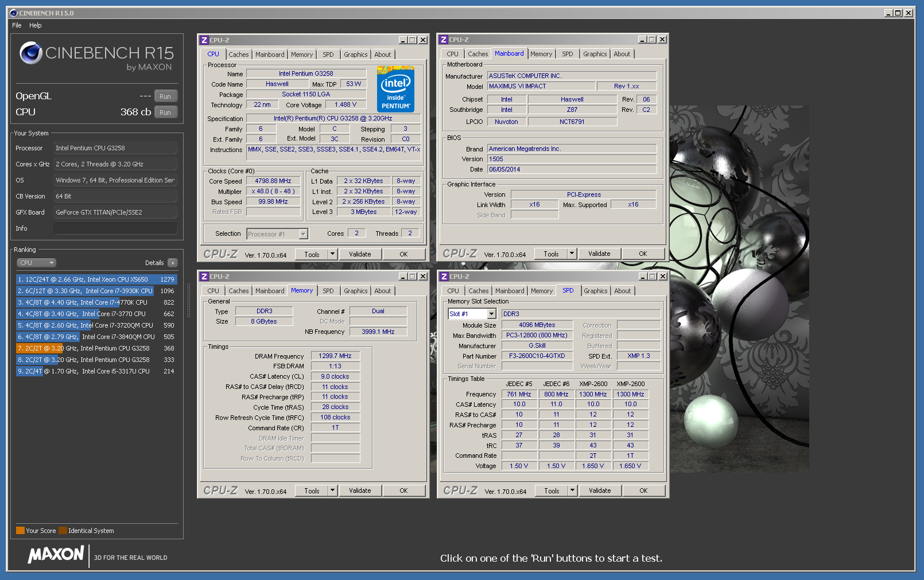The height and width of the screenshot is (580, 924).
Task: Select SPD tab in Memory window
Action: (x=328, y=291)
